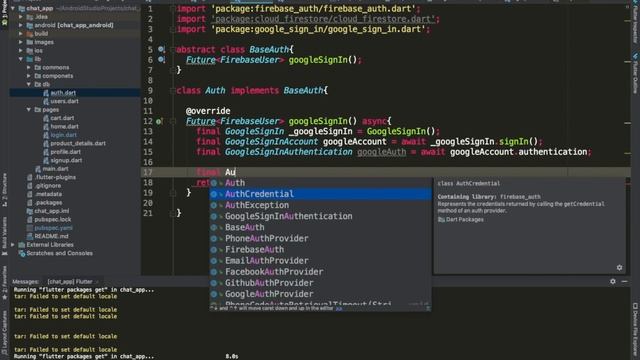The image size is (640, 360).
Task: Open home.dart file
Action: (64, 127)
